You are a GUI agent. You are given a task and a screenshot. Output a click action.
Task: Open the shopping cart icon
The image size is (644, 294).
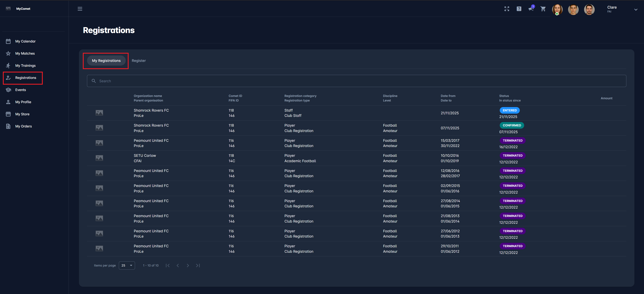(543, 9)
